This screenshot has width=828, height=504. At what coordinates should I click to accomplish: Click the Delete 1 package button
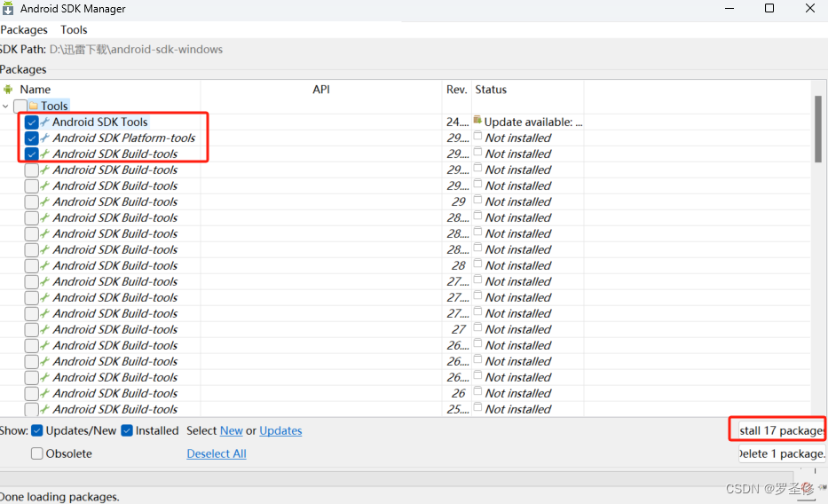click(782, 453)
